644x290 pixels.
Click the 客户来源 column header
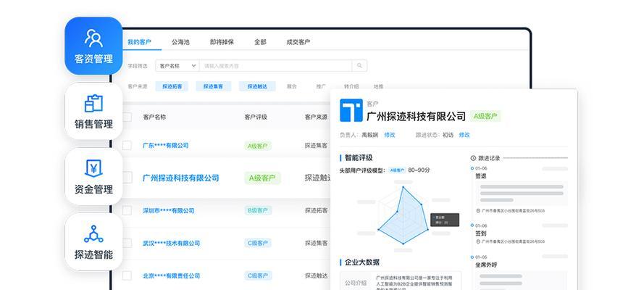point(316,117)
